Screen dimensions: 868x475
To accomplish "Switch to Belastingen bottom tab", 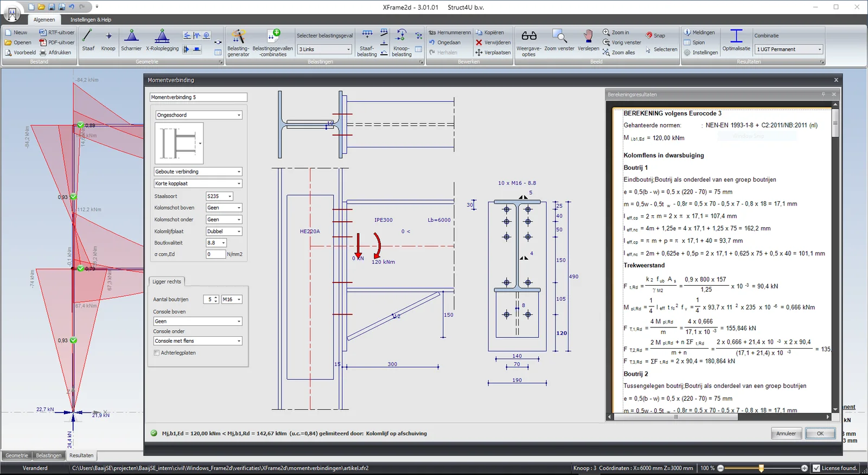I will [x=49, y=455].
